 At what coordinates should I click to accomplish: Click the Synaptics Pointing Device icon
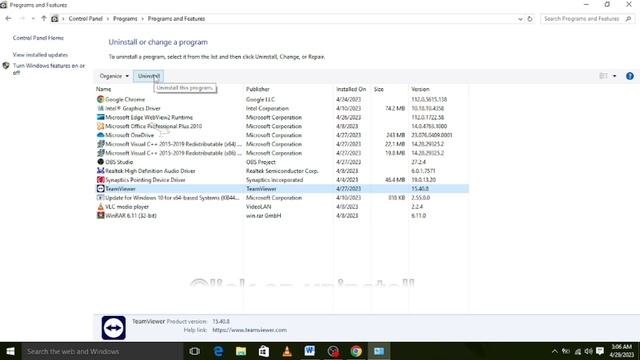[100, 180]
